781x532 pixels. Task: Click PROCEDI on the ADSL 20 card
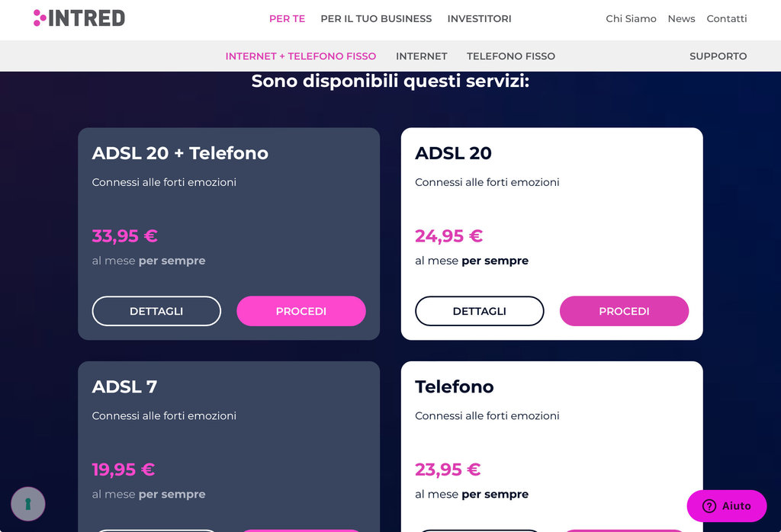624,311
